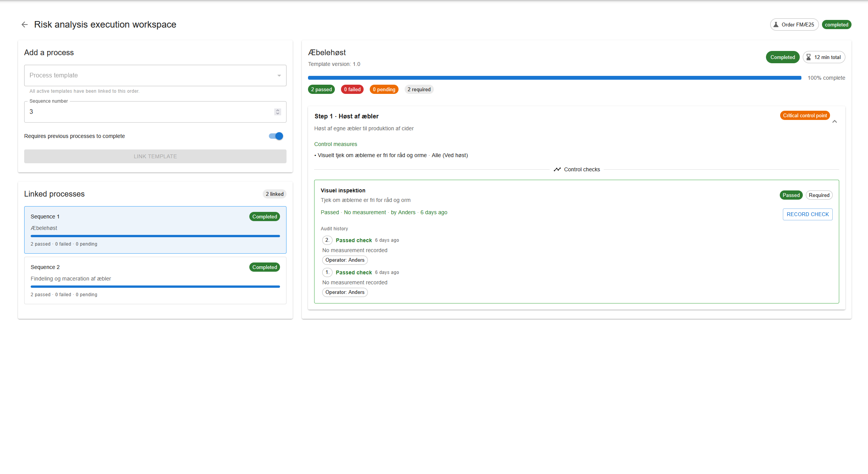The height and width of the screenshot is (474, 868).
Task: Click the green completed chip in the header
Action: (x=837, y=24)
